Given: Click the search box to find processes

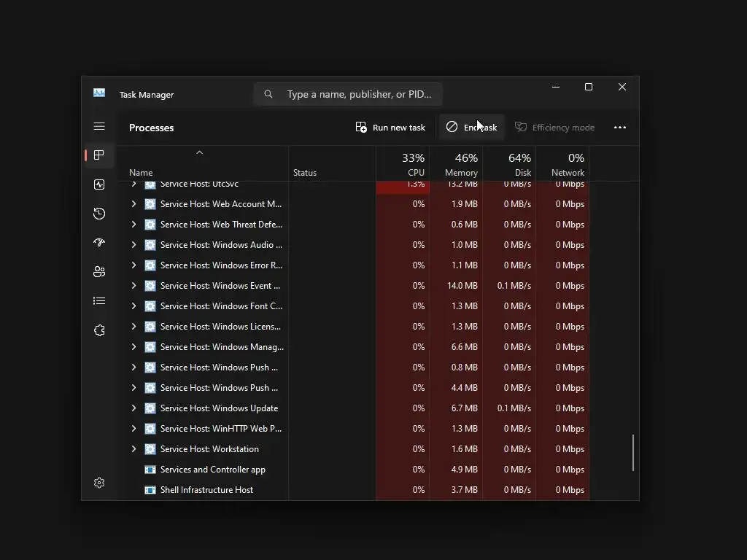Looking at the screenshot, I should pos(348,94).
